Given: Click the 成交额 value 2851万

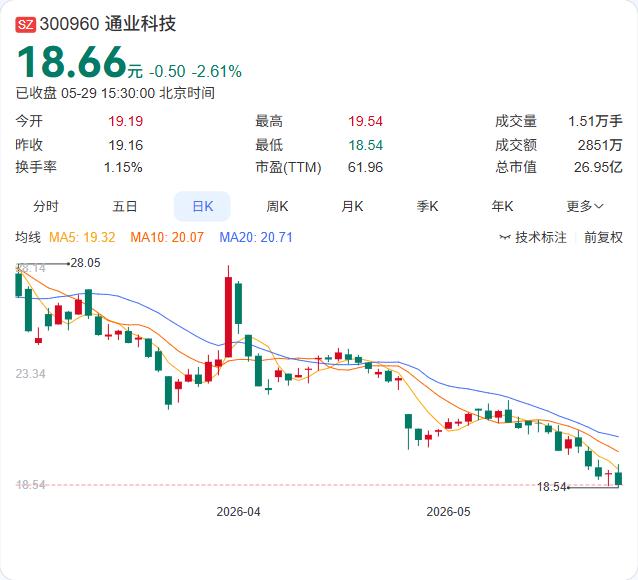Looking at the screenshot, I should coord(600,145).
